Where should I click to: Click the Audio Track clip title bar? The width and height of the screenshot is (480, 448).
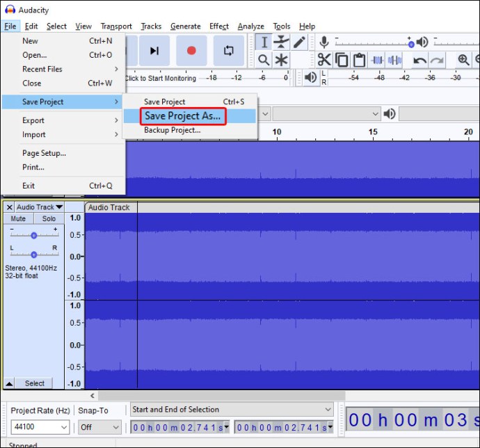point(282,207)
